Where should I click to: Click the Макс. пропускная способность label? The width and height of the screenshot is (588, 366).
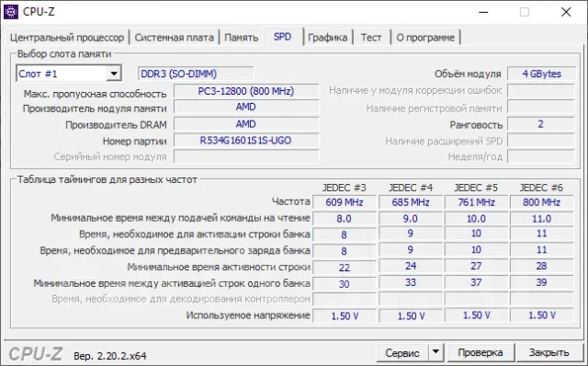[95, 94]
